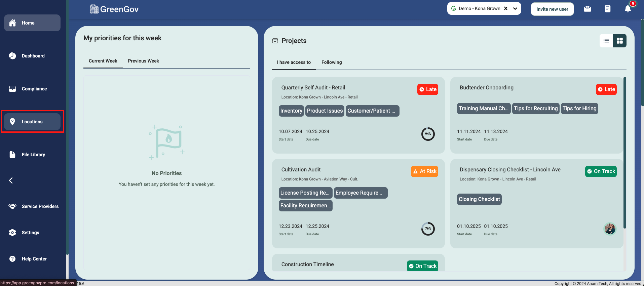Switch projects to list view
Screen dimensions: 644x286
pyautogui.click(x=606, y=41)
